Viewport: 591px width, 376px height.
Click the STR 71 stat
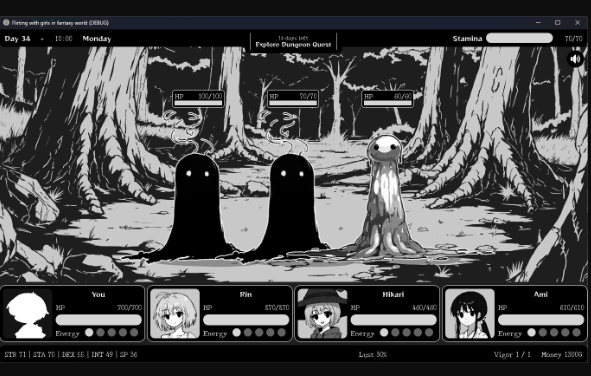(15, 355)
